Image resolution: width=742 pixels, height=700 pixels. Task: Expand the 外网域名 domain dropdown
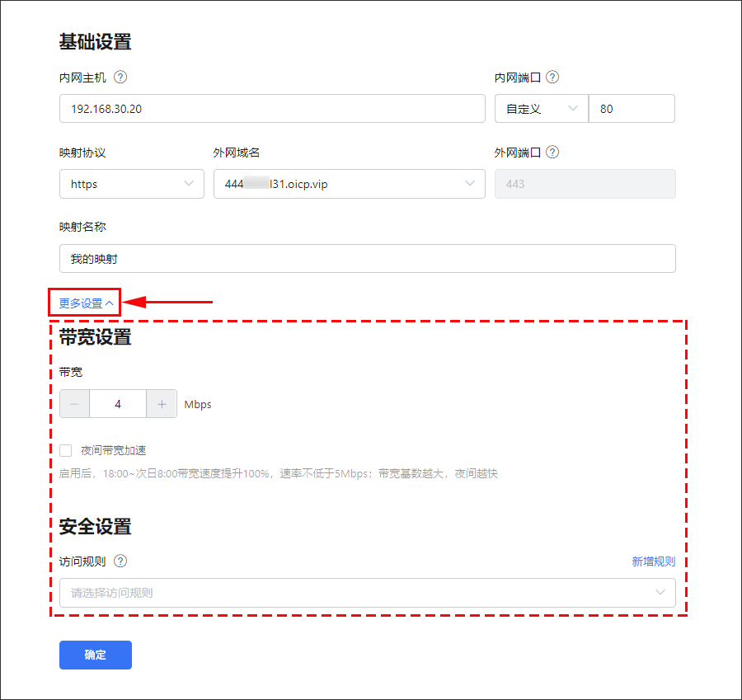point(349,184)
